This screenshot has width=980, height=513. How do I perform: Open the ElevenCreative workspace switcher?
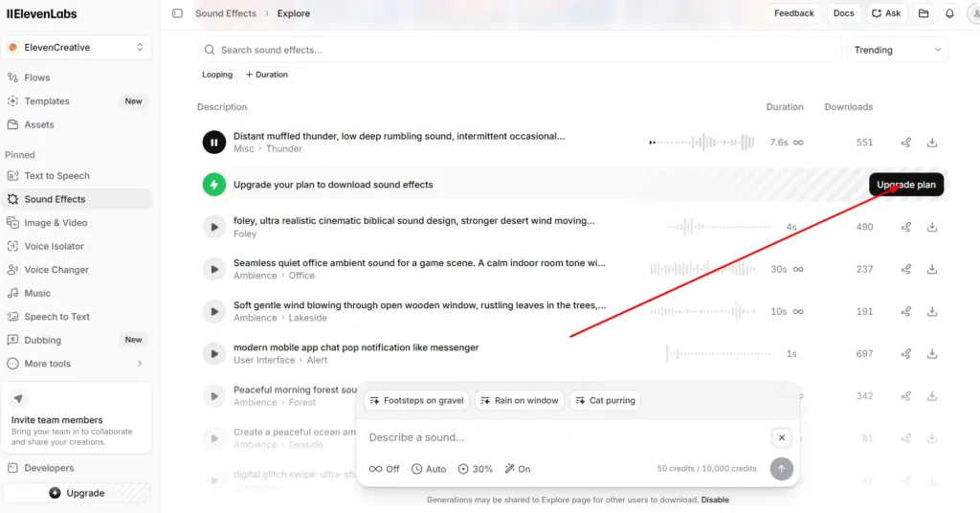pos(77,48)
